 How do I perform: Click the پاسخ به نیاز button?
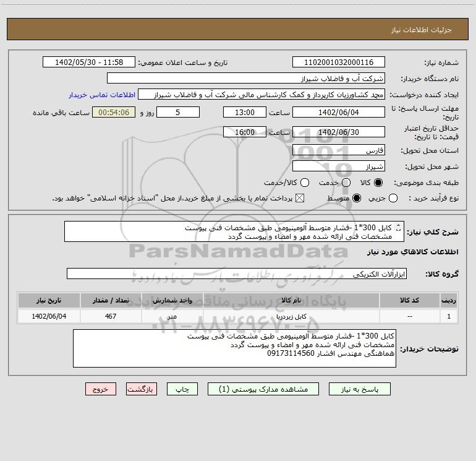(360, 389)
